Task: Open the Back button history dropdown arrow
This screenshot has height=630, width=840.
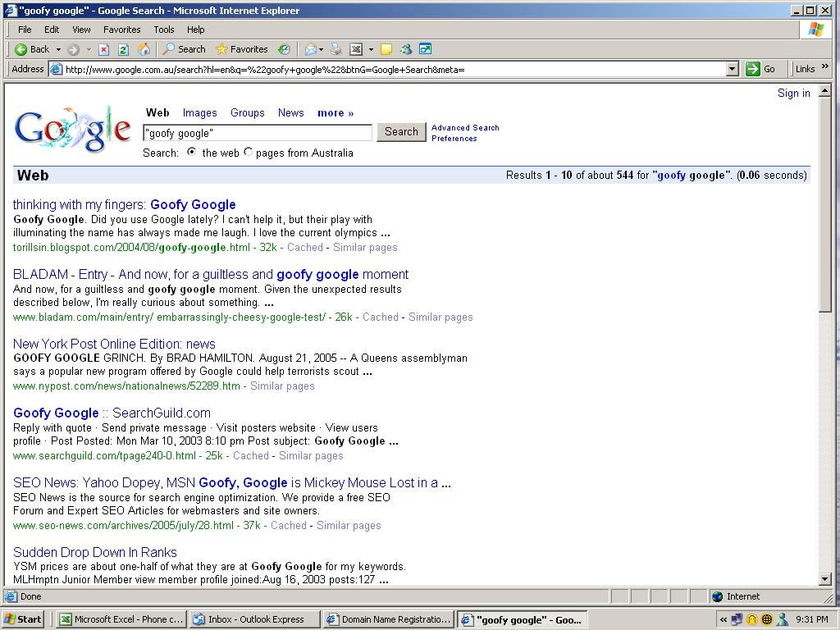Action: click(58, 49)
